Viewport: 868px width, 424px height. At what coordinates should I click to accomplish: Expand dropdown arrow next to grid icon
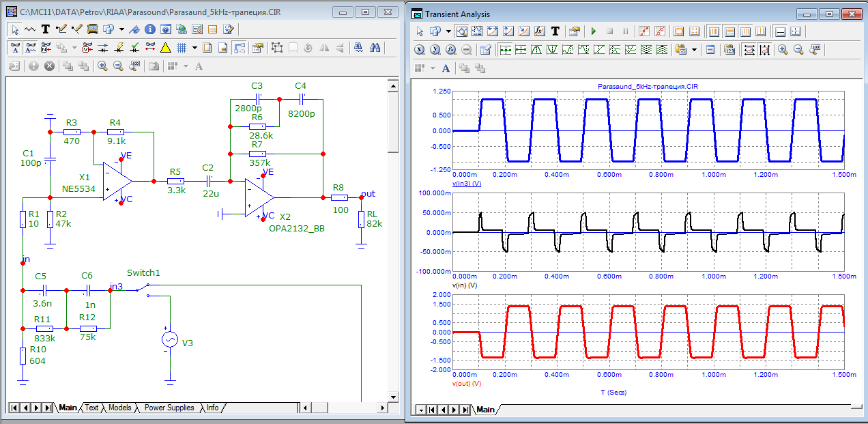[x=194, y=48]
